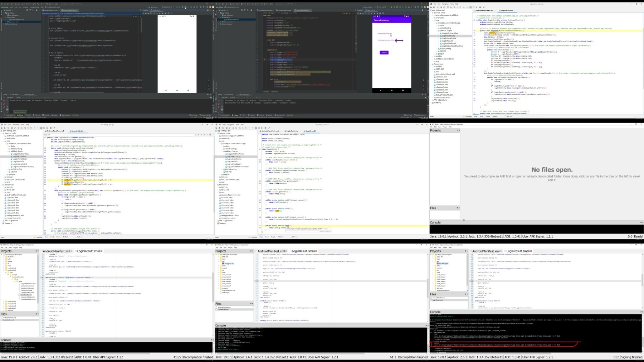Open Emulator panel settings gear beside CourseBasicApp emulator
Screen dimensions: 644x362
pos(422,10)
